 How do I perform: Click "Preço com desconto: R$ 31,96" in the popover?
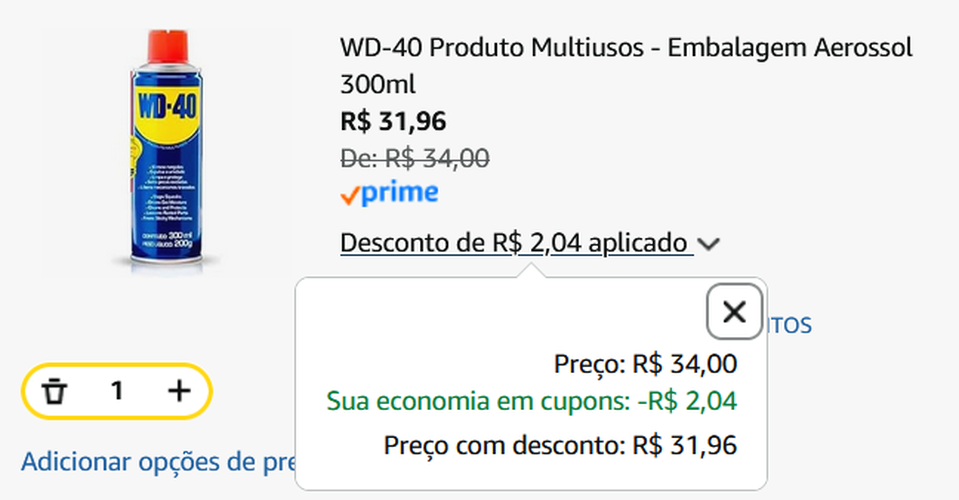coord(560,445)
